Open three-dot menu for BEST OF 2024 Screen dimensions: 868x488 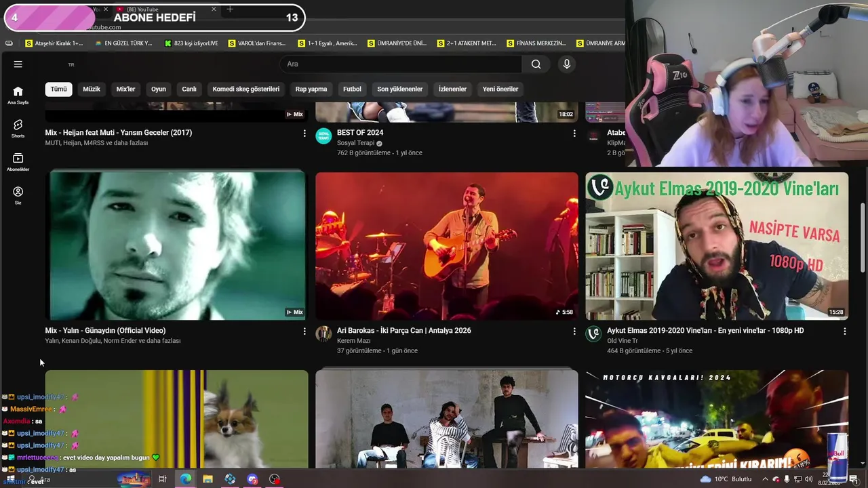pyautogui.click(x=574, y=134)
